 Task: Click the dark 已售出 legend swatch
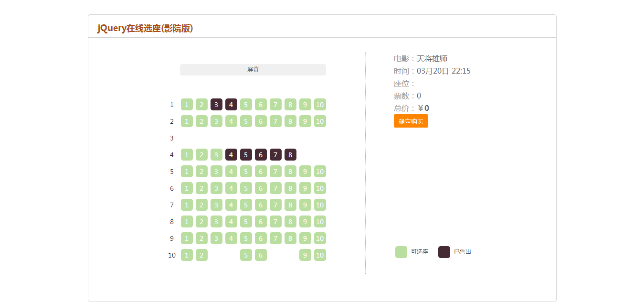tap(444, 252)
